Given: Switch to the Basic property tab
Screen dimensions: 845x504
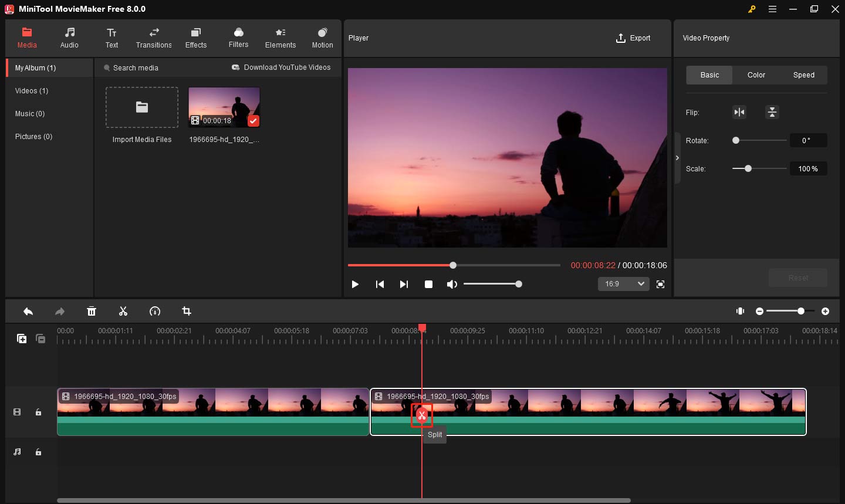Looking at the screenshot, I should (x=709, y=75).
